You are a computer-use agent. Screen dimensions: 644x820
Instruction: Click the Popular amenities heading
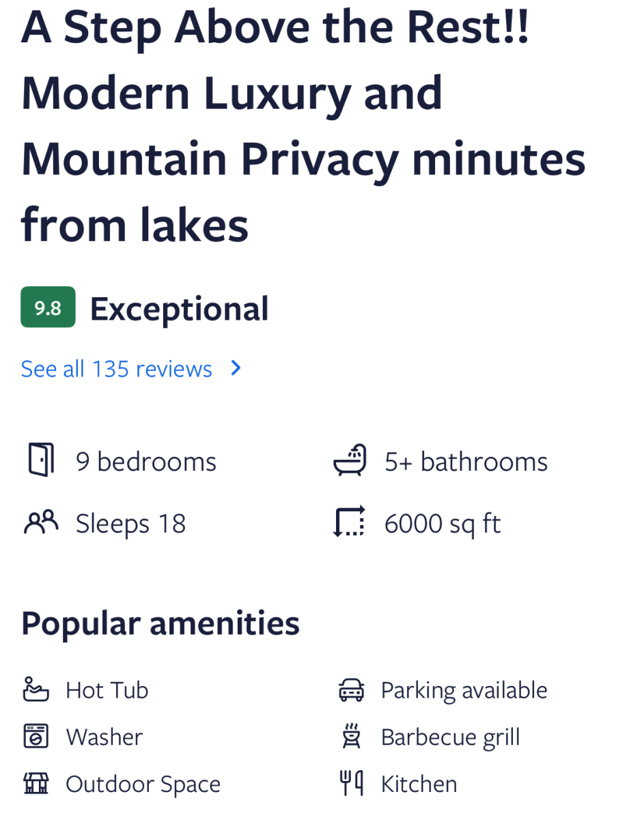tap(160, 623)
